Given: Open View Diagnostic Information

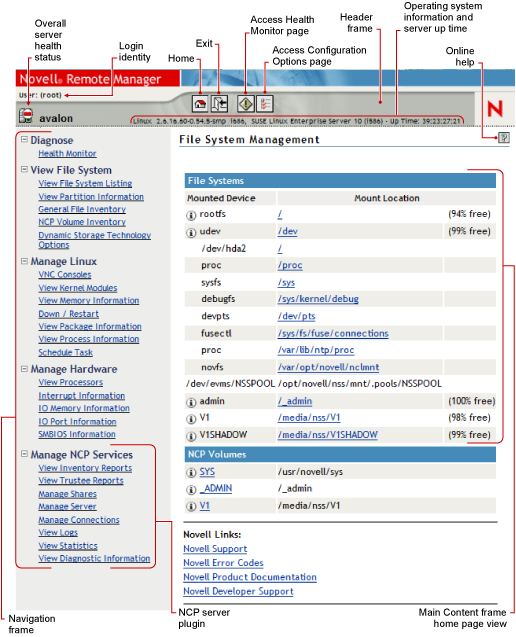Looking at the screenshot, I should pos(94,559).
